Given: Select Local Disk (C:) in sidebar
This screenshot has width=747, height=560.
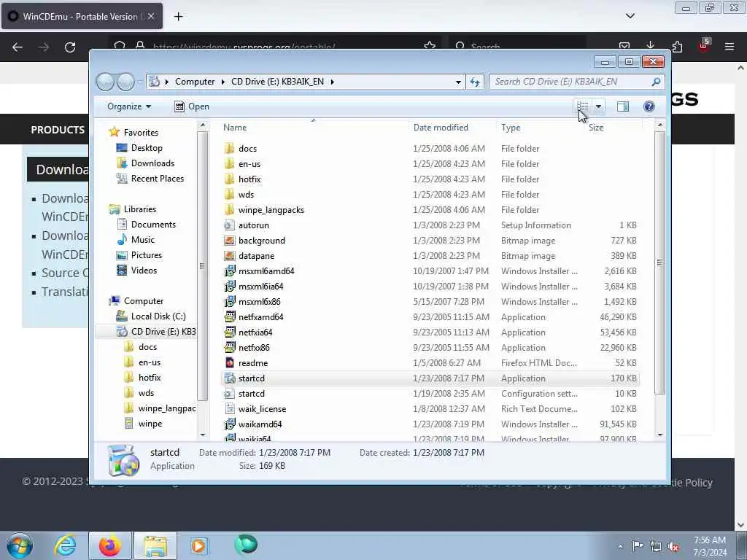Looking at the screenshot, I should [158, 316].
